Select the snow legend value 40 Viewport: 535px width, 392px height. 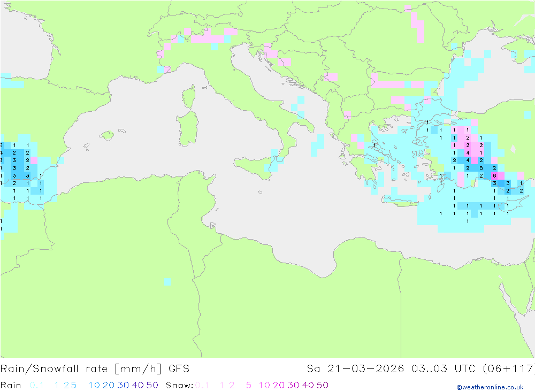point(308,385)
